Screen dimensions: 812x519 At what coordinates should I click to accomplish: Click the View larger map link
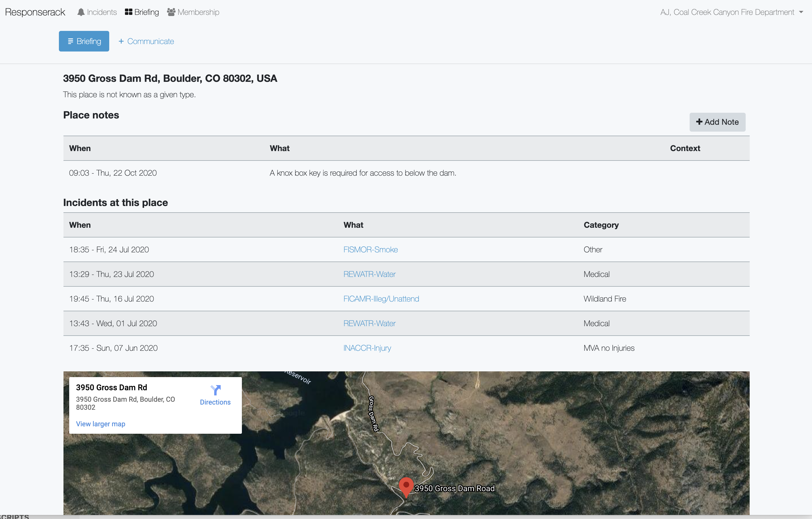click(100, 423)
